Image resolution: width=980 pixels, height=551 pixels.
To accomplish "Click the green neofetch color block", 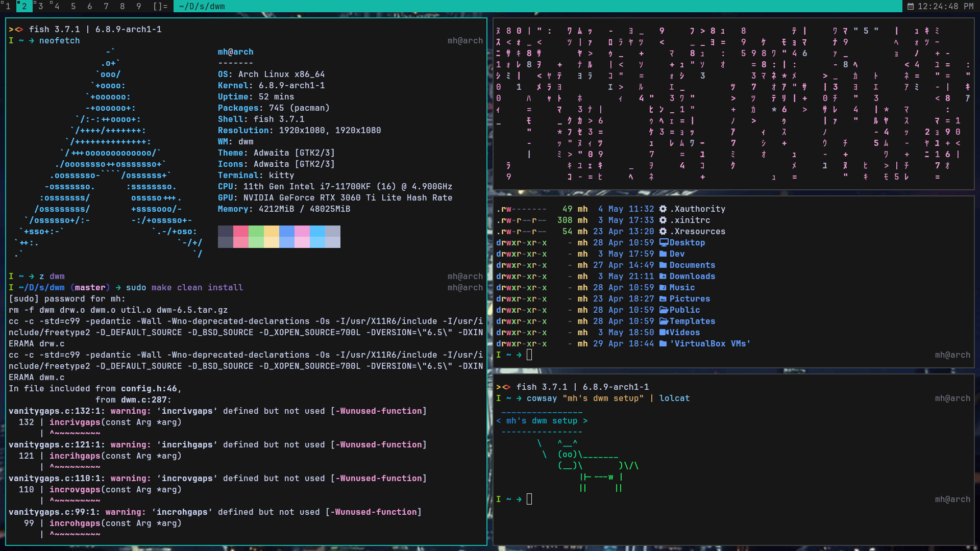I will [x=256, y=237].
